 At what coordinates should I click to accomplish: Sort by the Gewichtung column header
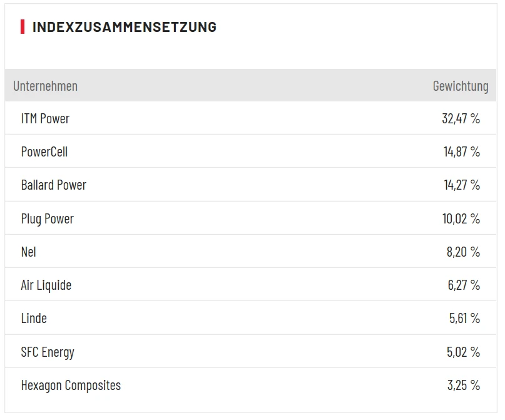coord(461,86)
